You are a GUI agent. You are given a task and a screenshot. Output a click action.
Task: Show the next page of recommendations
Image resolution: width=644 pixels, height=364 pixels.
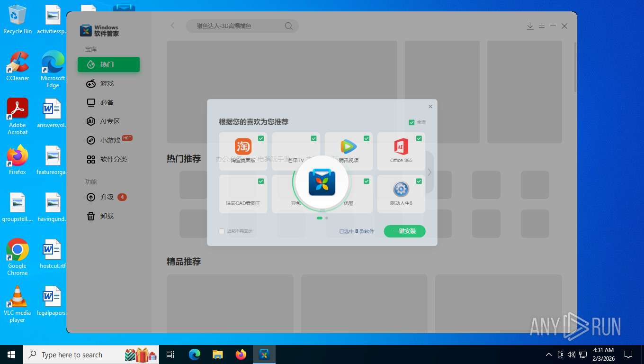pos(429,172)
